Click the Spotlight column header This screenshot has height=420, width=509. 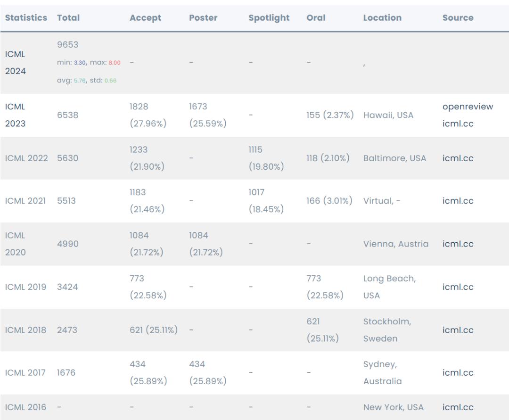click(269, 17)
